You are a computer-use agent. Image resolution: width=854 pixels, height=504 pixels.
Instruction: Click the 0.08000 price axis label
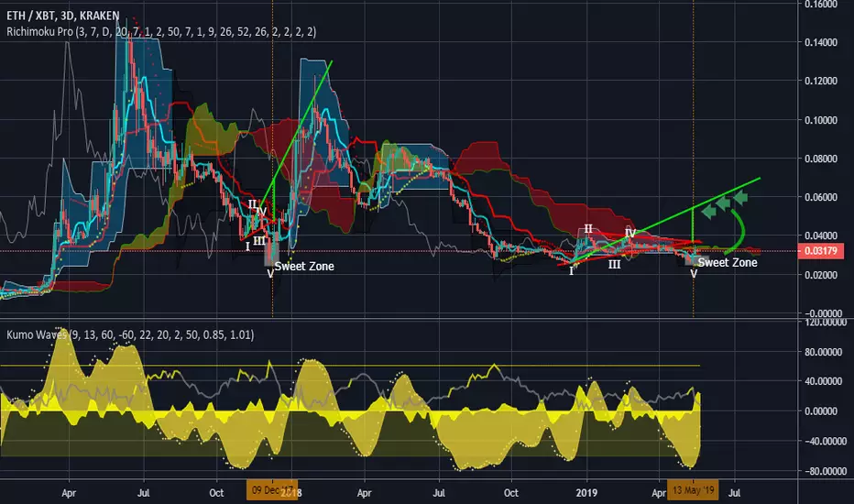coord(821,159)
